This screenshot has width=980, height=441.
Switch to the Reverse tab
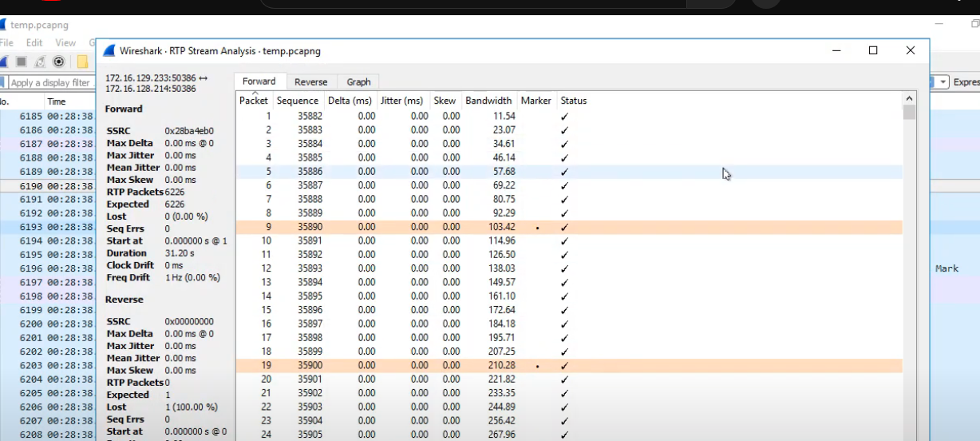pos(310,81)
